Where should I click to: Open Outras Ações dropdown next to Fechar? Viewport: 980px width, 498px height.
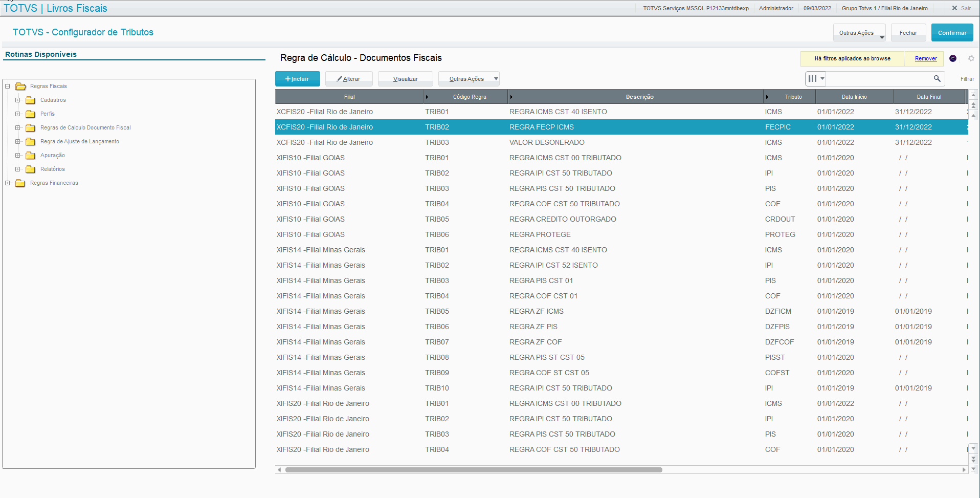coord(859,33)
